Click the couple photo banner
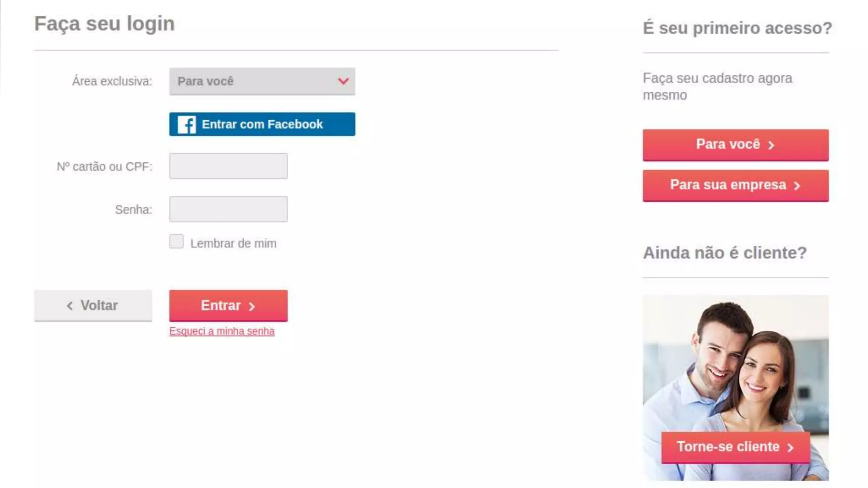The image size is (868, 488). [x=735, y=388]
